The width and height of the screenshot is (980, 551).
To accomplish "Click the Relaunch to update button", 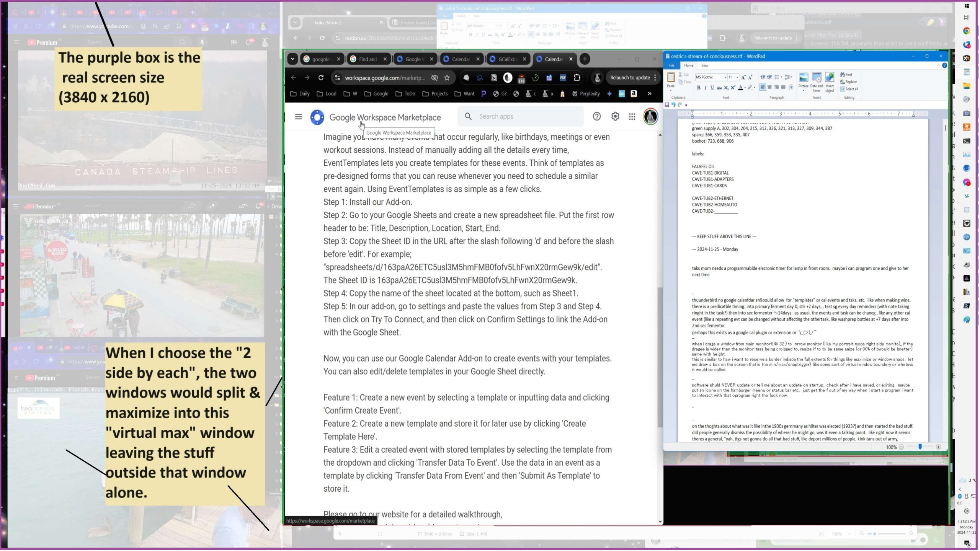I will click(630, 78).
